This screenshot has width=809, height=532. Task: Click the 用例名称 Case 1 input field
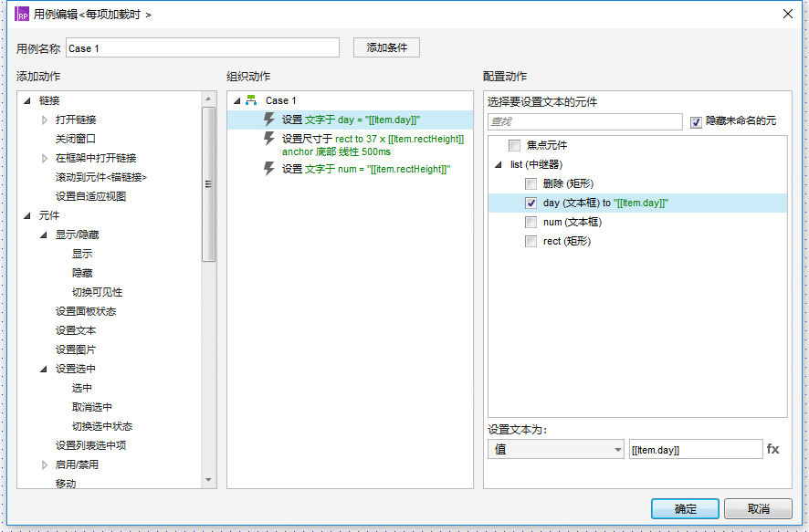(203, 48)
